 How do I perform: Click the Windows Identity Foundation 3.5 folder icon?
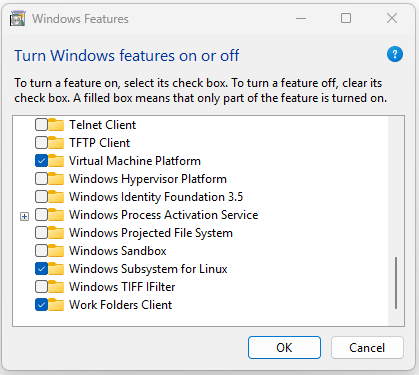(56, 197)
